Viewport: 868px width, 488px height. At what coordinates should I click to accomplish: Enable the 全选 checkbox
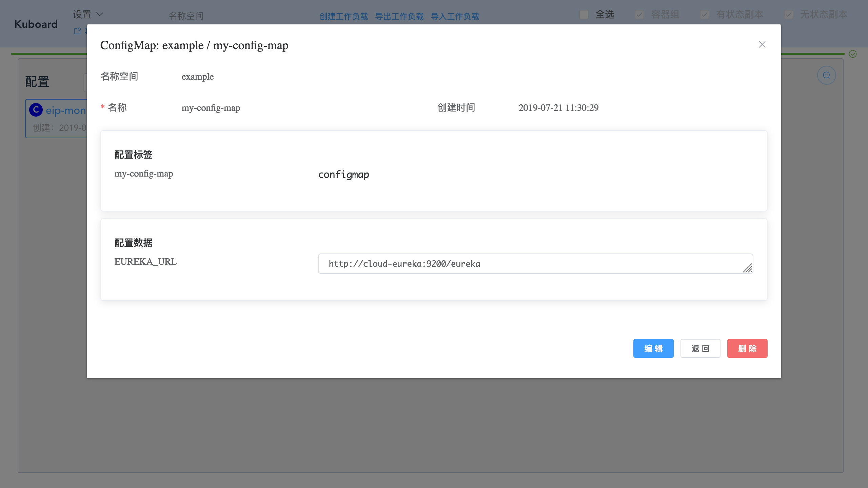(x=583, y=15)
